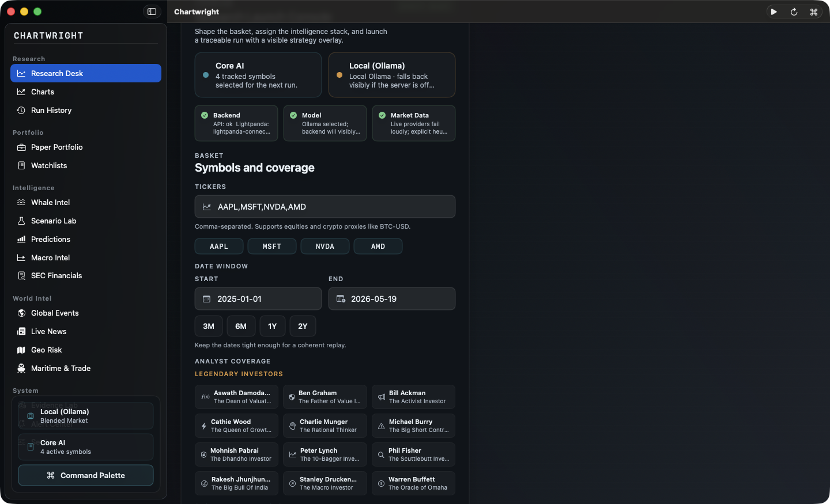This screenshot has width=830, height=504.
Task: Set date window to 1Y
Action: 273,326
